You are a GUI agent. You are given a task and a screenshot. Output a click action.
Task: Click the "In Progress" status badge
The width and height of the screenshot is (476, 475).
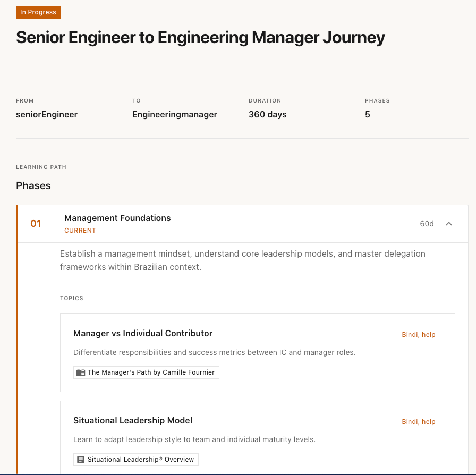(x=38, y=12)
